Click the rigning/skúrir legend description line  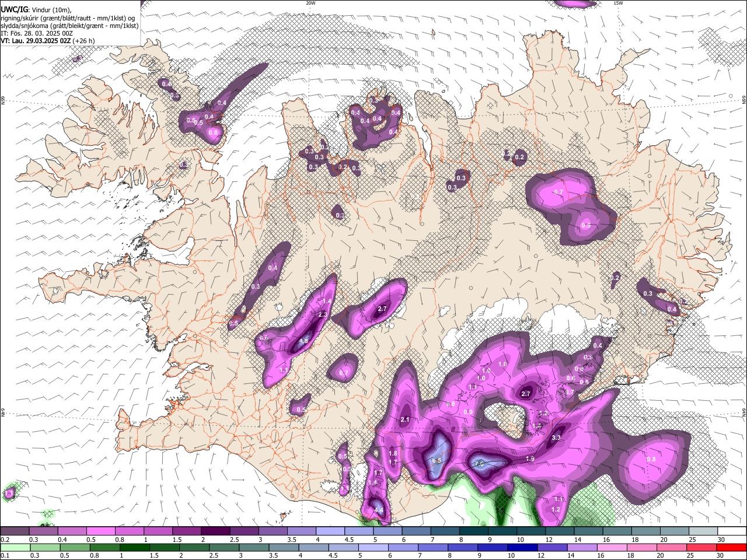click(x=68, y=17)
